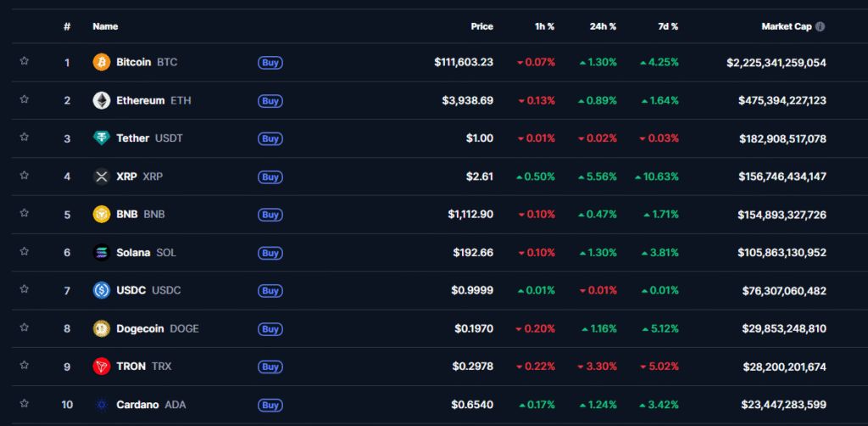Sort by the Name column header
Screen dimensions: 868x426
click(105, 26)
